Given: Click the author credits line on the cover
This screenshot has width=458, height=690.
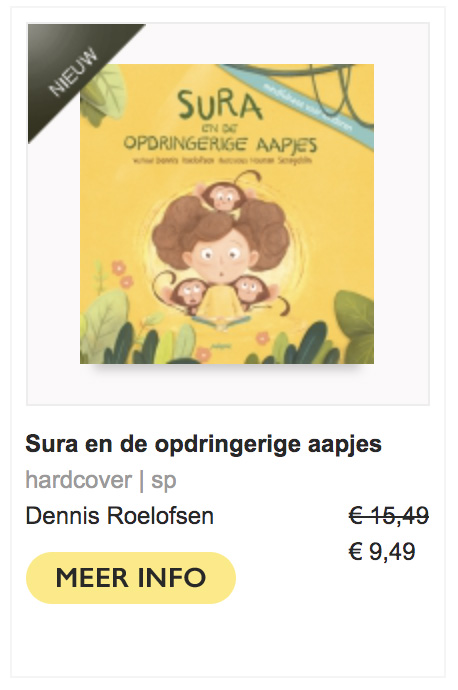Looking at the screenshot, I should 222,161.
